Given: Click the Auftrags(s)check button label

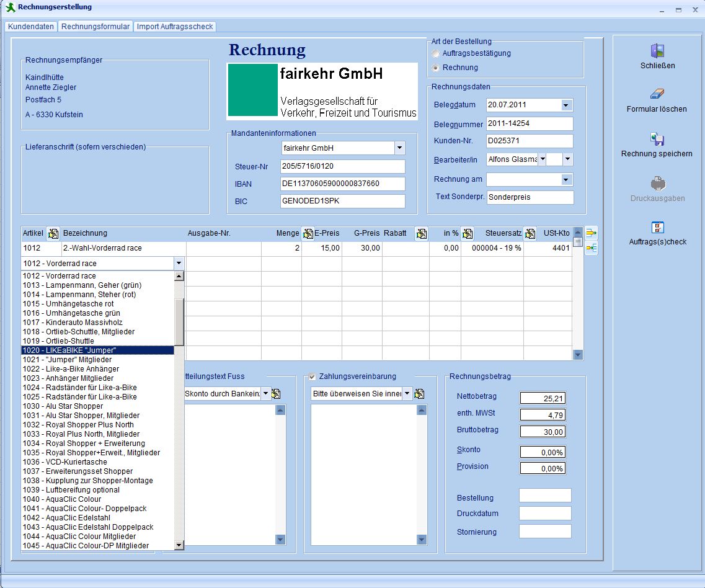Looking at the screenshot, I should click(x=657, y=241).
